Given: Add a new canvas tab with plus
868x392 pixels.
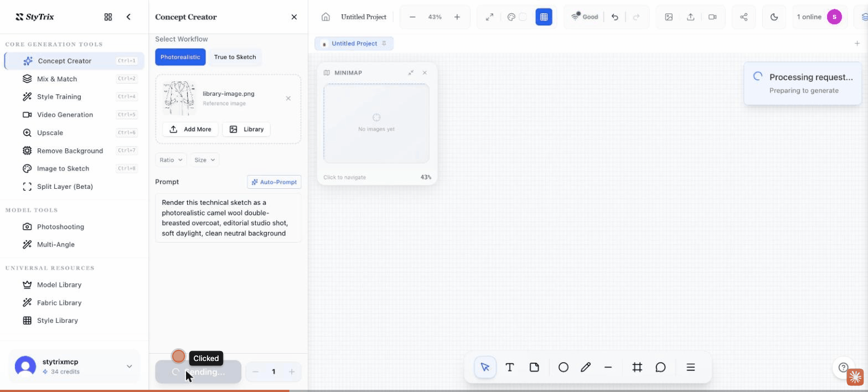Looking at the screenshot, I should click(x=857, y=44).
